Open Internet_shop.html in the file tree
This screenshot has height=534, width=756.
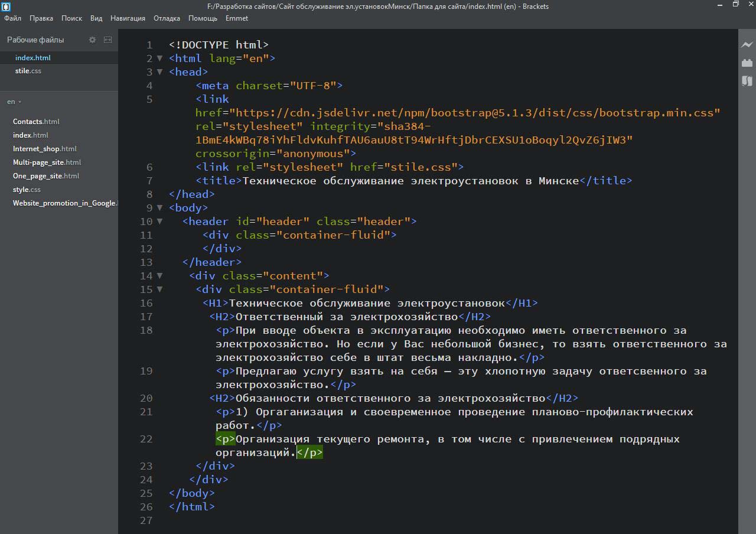pos(45,149)
